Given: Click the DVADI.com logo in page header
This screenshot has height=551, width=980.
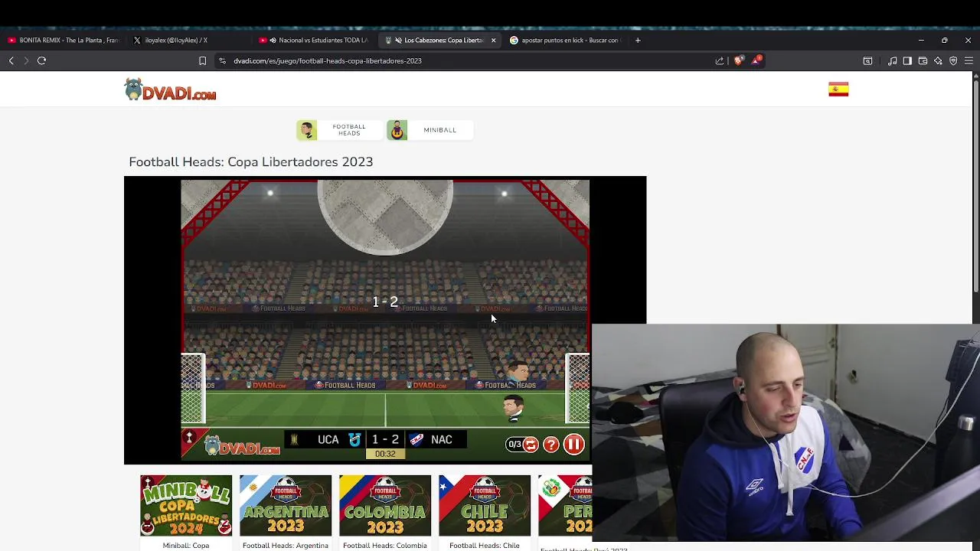Looking at the screenshot, I should coord(171,90).
